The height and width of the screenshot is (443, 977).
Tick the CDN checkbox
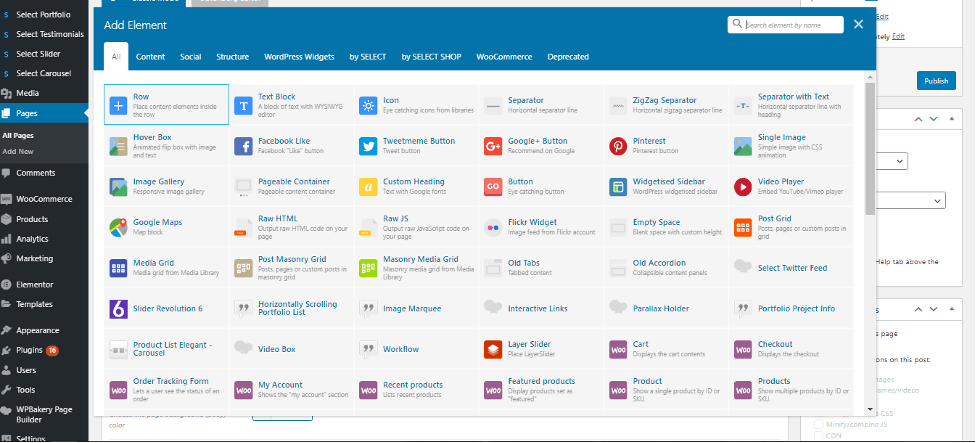tap(819, 437)
